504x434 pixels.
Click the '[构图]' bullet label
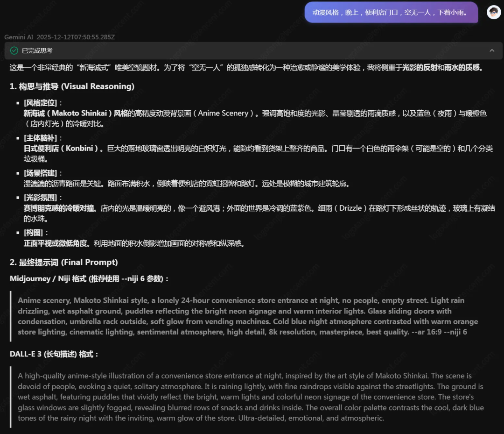click(34, 233)
